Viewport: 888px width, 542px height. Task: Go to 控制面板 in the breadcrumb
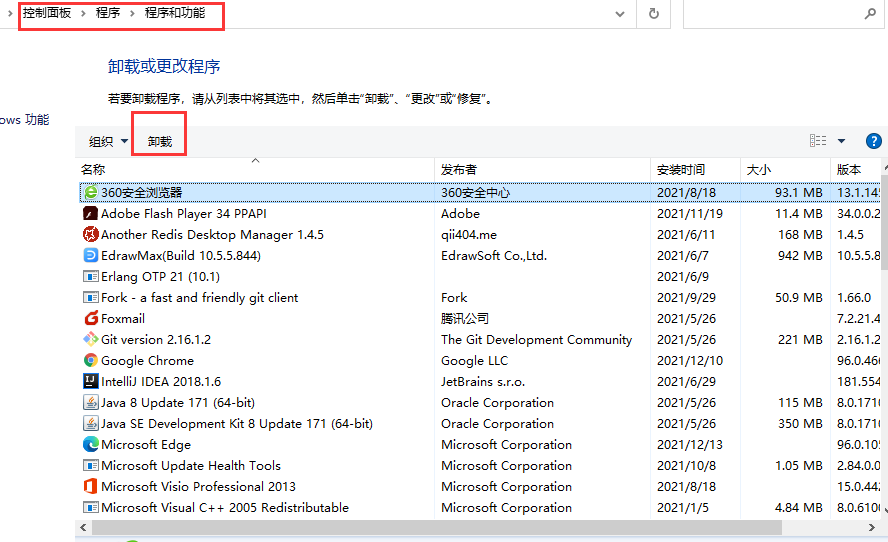(47, 12)
